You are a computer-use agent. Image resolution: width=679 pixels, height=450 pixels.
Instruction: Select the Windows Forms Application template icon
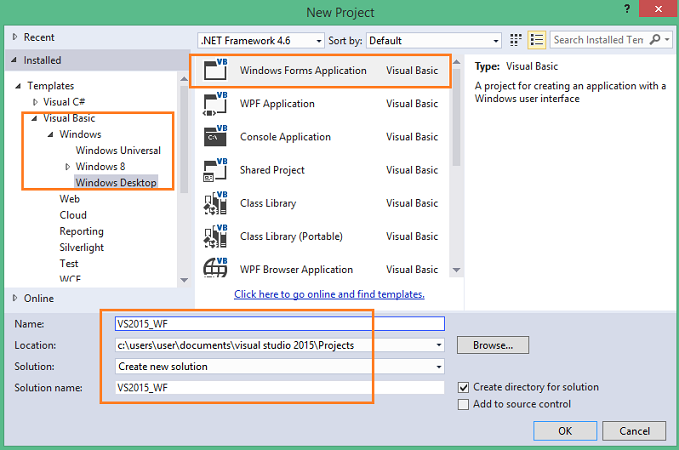coord(216,70)
